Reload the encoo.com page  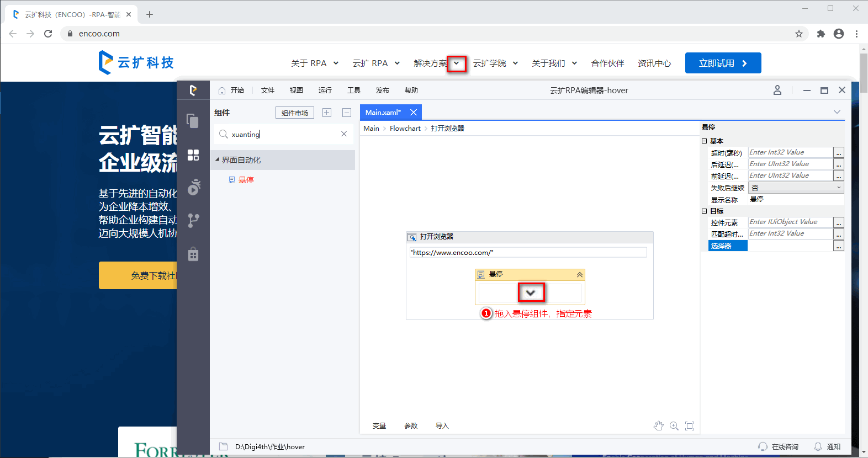point(48,34)
